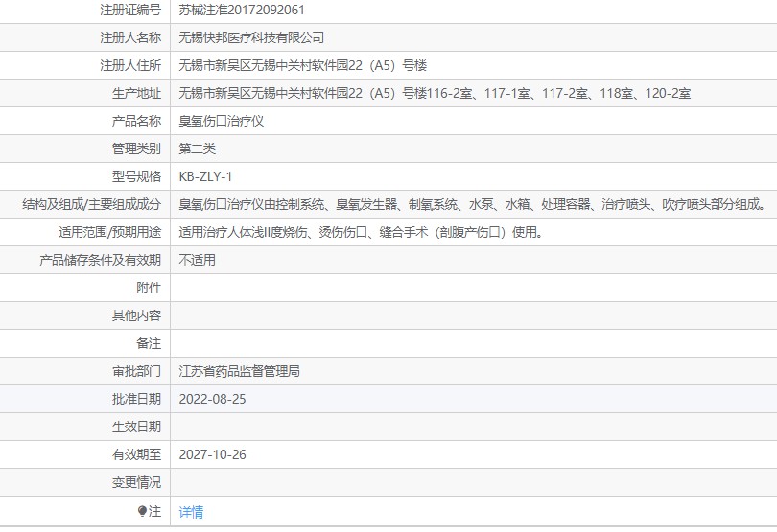Click the intended use text 适用治疗人体浅II度烧伤
Viewport: 777px width, 532px height.
361,232
